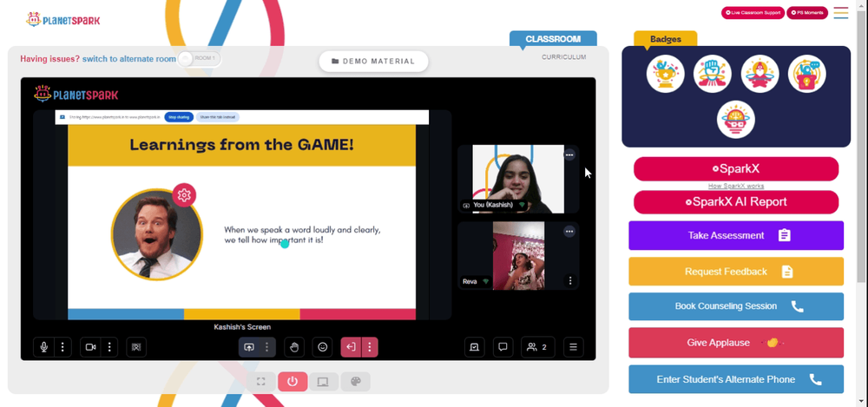Click the Take Assessment button
Viewport: 868px width, 407px height.
[736, 235]
